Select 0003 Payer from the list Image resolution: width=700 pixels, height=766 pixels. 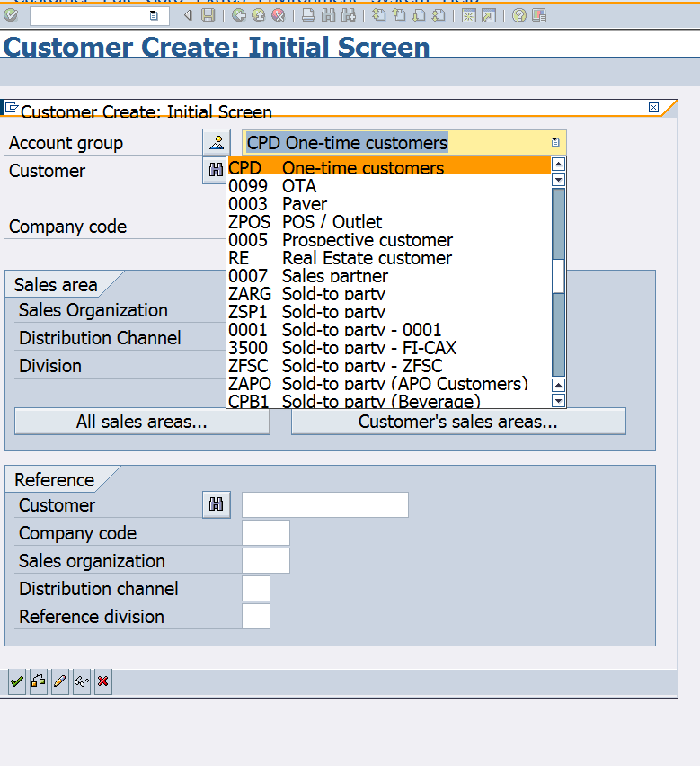tap(388, 204)
